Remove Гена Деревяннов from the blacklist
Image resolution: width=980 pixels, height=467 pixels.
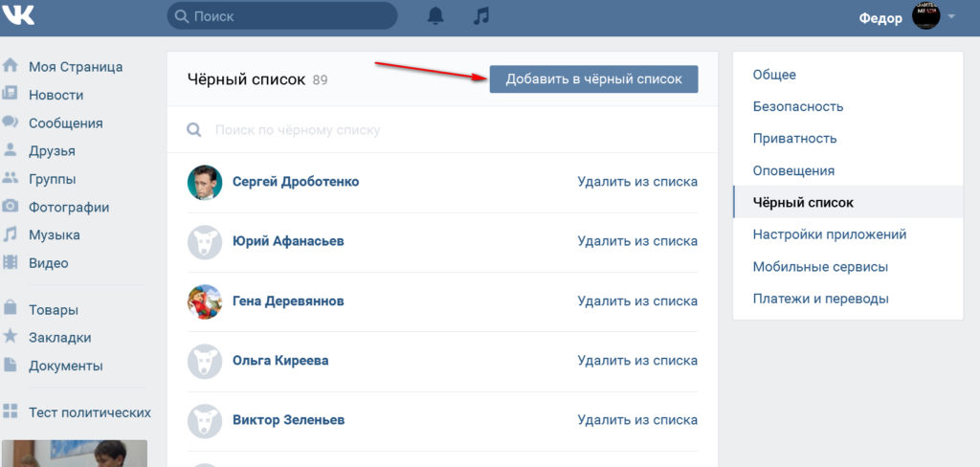[x=637, y=301]
